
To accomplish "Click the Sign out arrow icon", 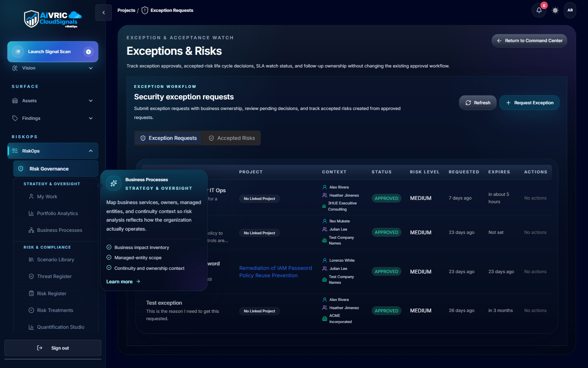I will tap(40, 348).
